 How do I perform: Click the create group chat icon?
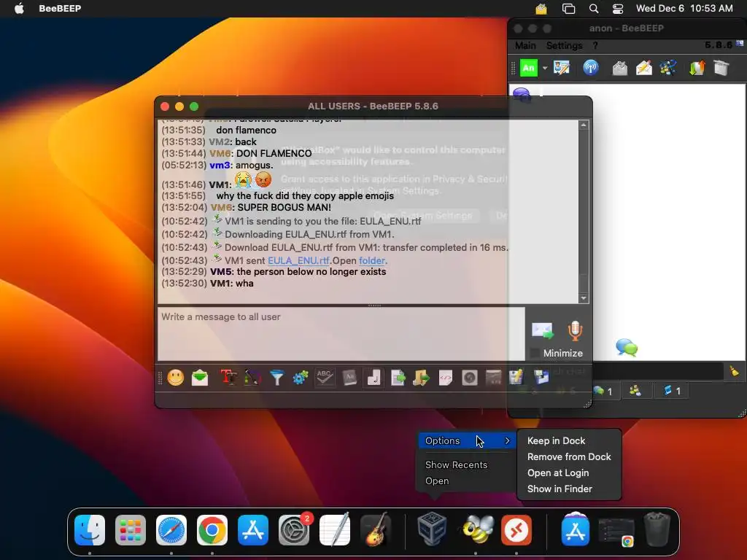click(x=668, y=68)
